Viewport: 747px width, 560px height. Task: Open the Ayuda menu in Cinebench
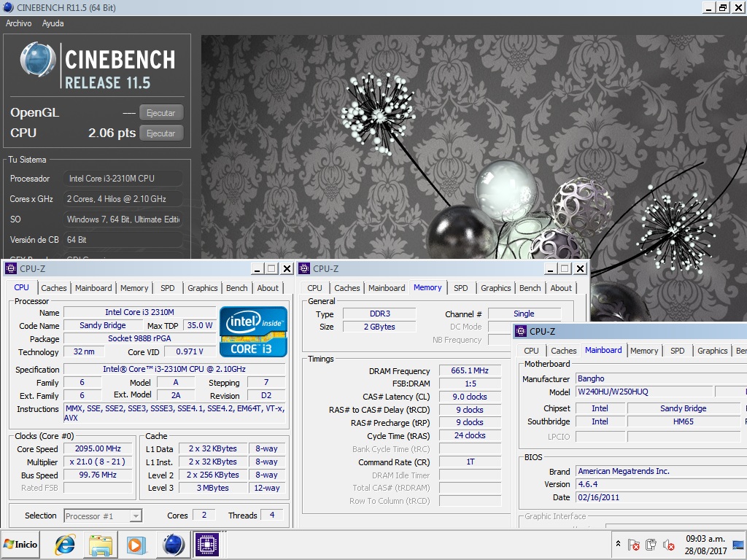point(53,23)
